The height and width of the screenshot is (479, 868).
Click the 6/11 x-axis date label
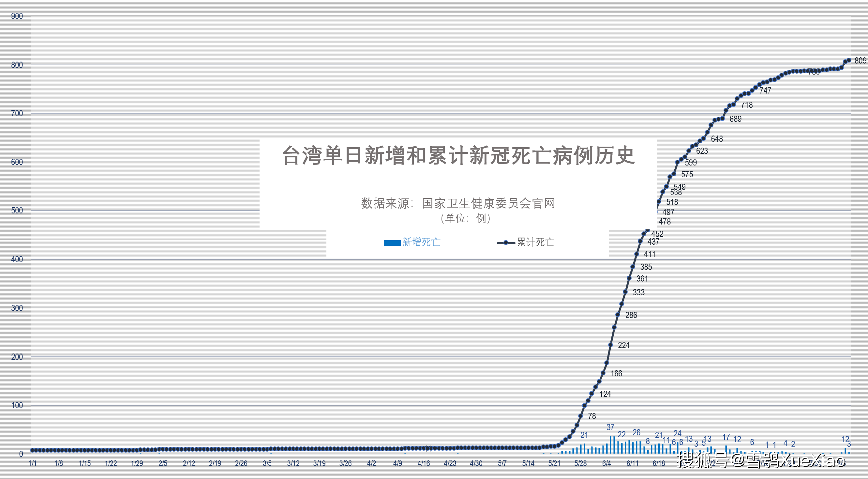(x=633, y=463)
